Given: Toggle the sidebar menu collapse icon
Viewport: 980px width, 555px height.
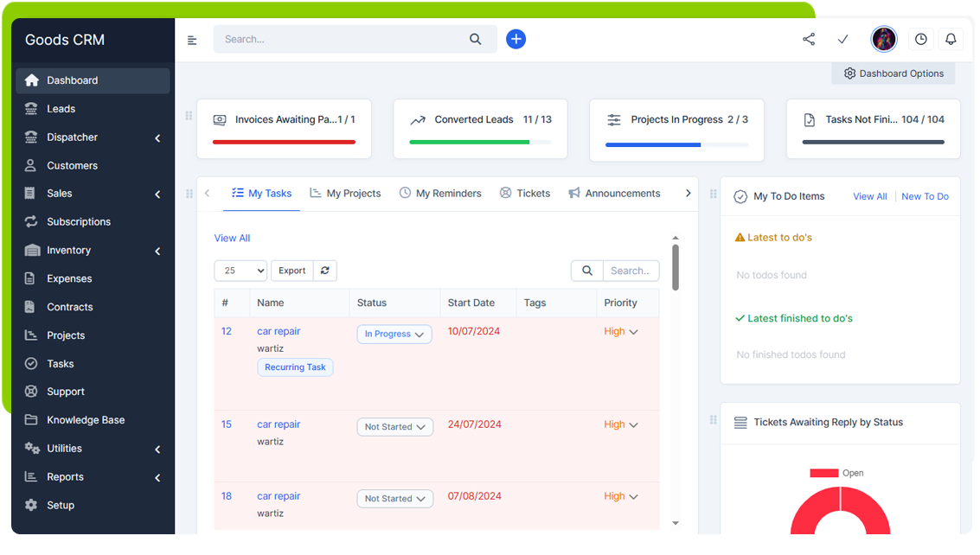Looking at the screenshot, I should tap(192, 40).
